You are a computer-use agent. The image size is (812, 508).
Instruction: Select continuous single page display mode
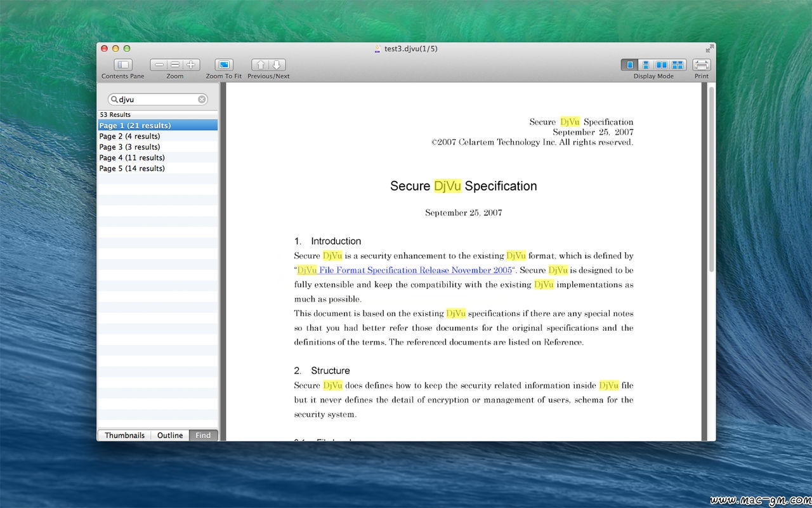pos(646,65)
